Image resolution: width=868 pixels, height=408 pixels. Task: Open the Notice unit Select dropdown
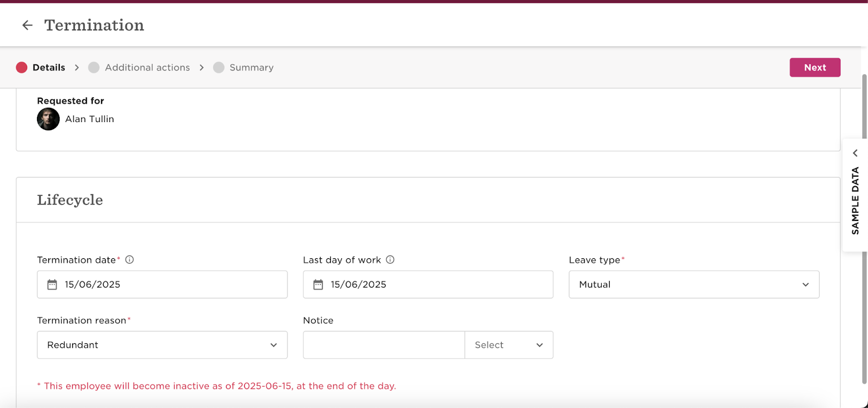coord(509,345)
